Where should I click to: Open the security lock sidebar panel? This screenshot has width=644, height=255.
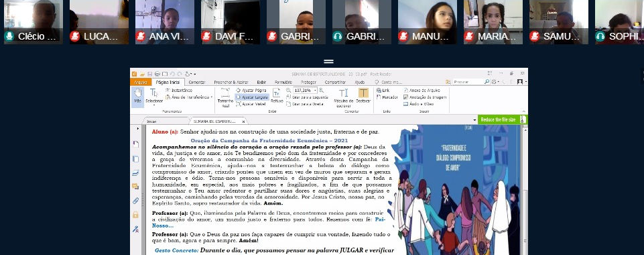[x=135, y=215]
